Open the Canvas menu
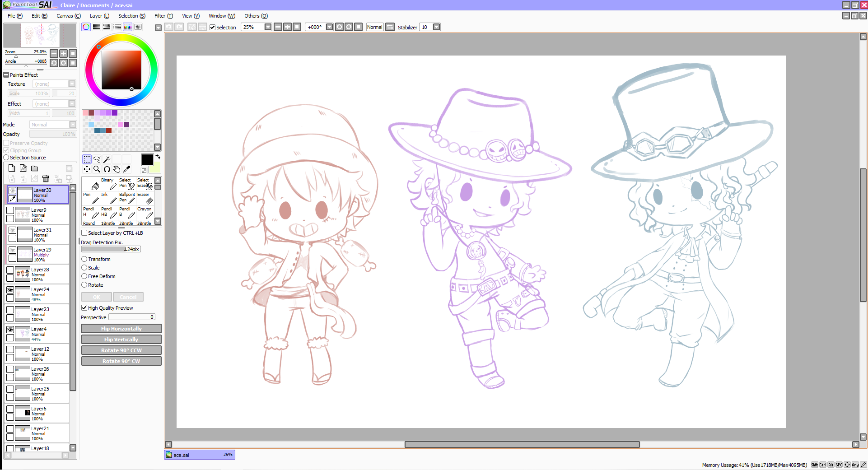Image resolution: width=868 pixels, height=470 pixels. (x=69, y=16)
